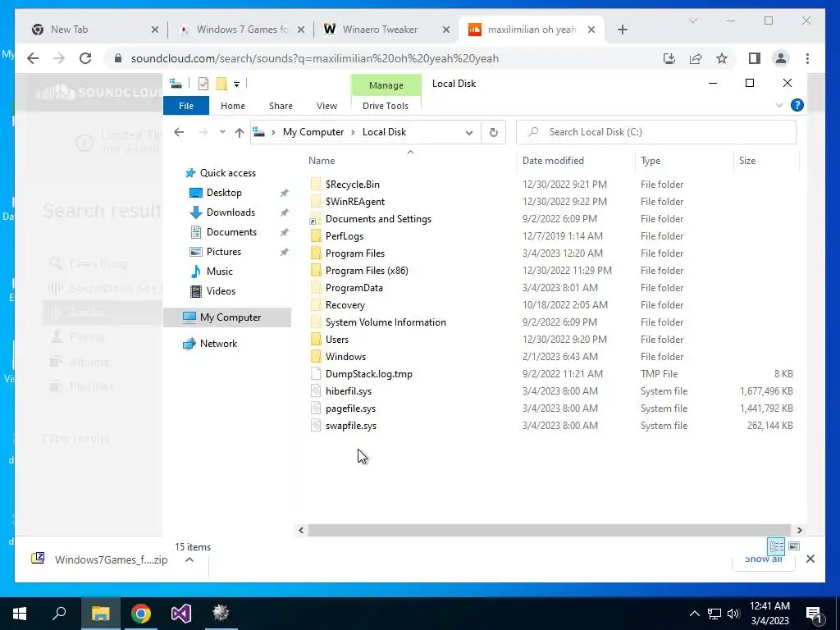Open Chrome side panel icon
Image resolution: width=840 pixels, height=630 pixels.
[755, 58]
